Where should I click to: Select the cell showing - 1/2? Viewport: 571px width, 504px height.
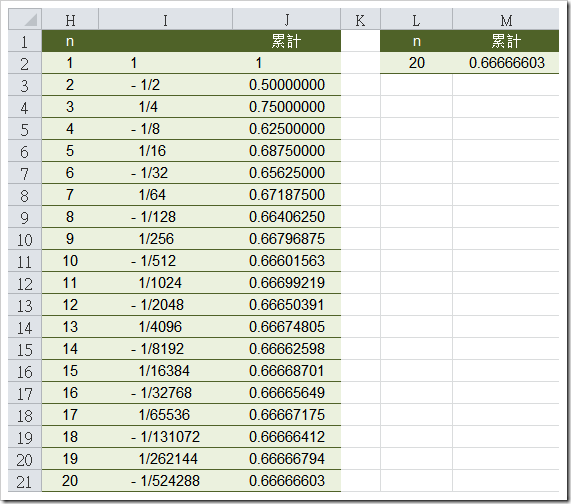tap(165, 85)
